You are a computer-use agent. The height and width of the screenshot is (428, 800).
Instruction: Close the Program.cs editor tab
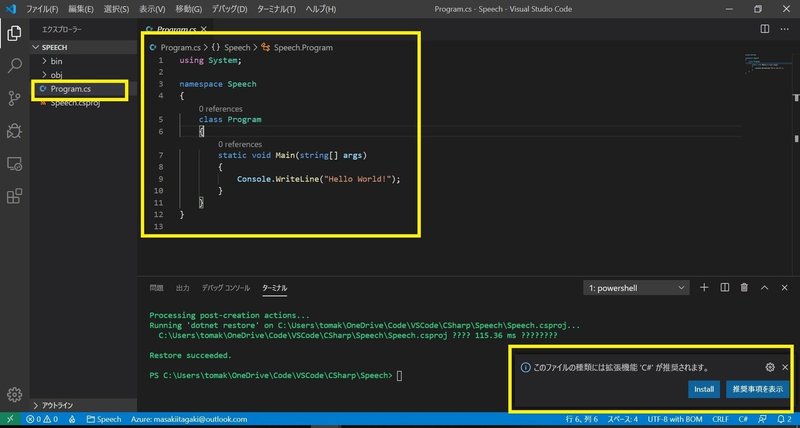point(204,29)
